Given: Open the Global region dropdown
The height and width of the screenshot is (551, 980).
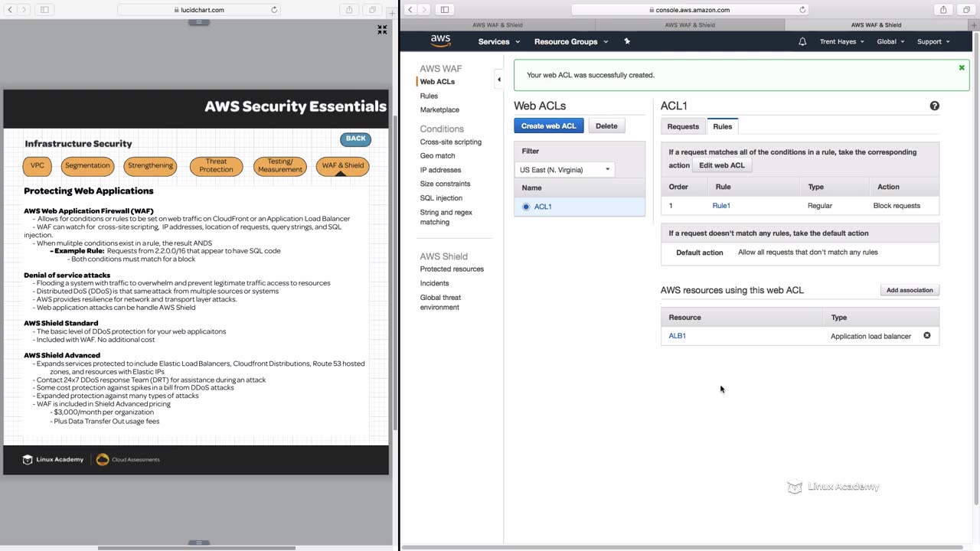Looking at the screenshot, I should (890, 41).
